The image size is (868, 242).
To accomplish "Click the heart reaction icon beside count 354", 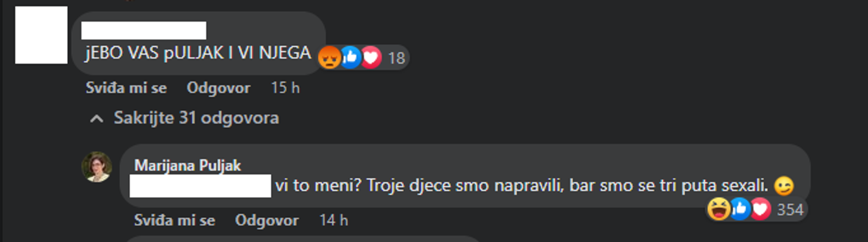I will [760, 209].
